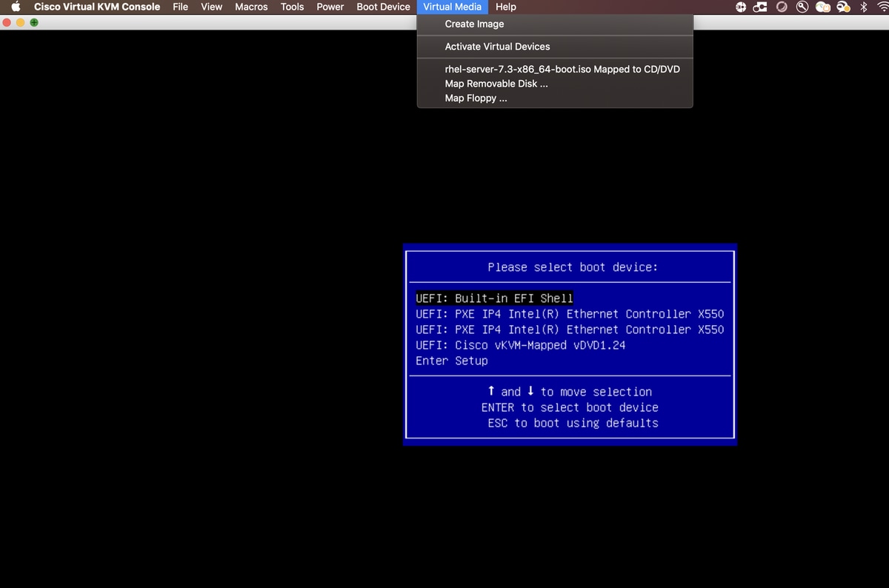
Task: Select Activate Virtual Devices
Action: pos(555,47)
